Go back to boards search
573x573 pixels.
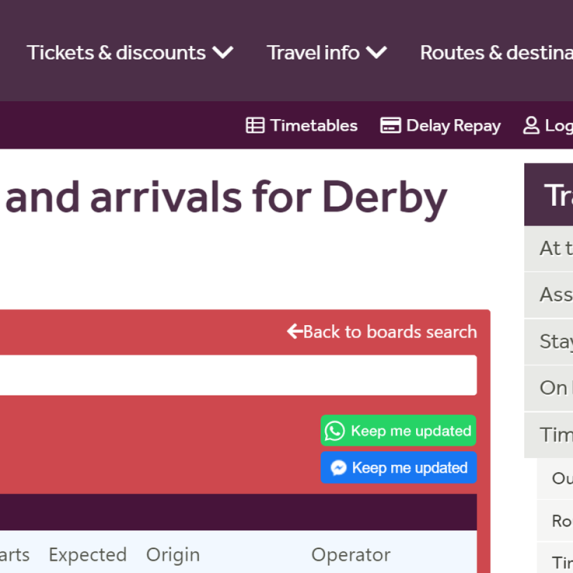tap(382, 331)
